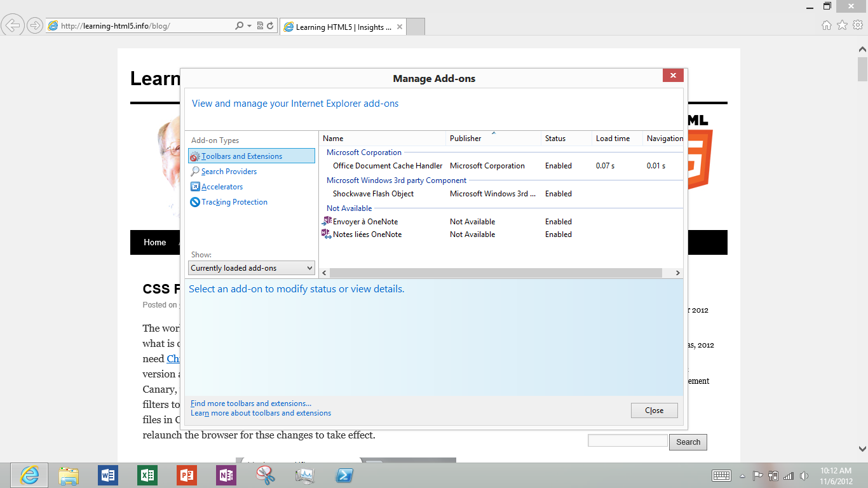Click the page scrollbar down arrow

[x=862, y=448]
